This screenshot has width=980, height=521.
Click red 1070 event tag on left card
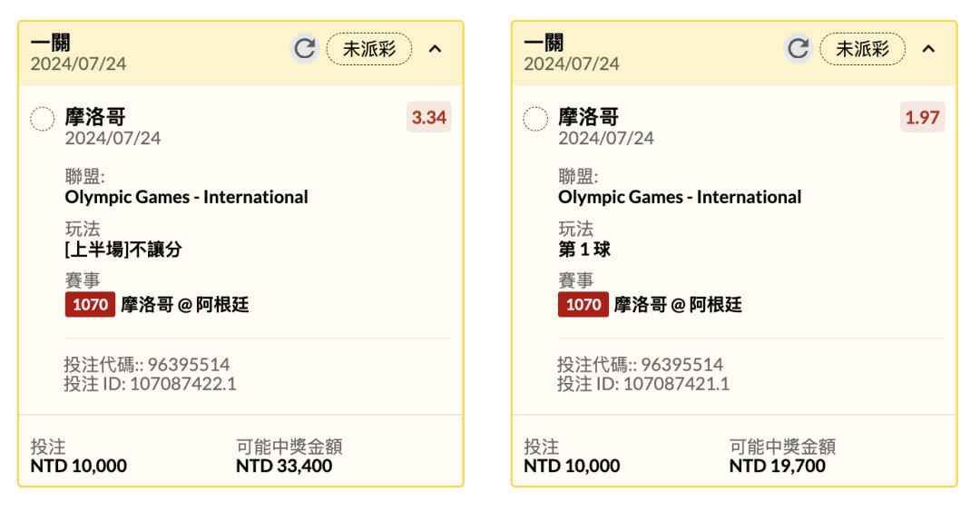pyautogui.click(x=90, y=305)
